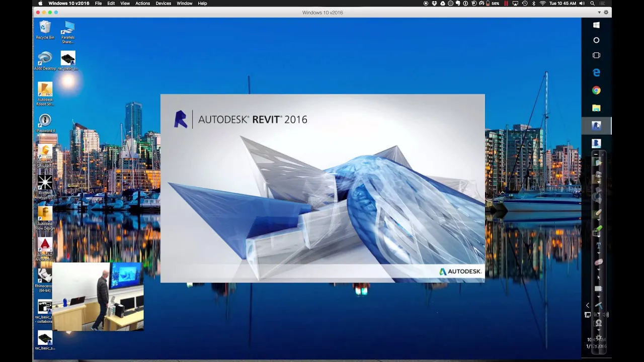Launch Ecotect Analysis 2011 shortcut
Viewport: 644px width, 362px height.
pos(45,188)
